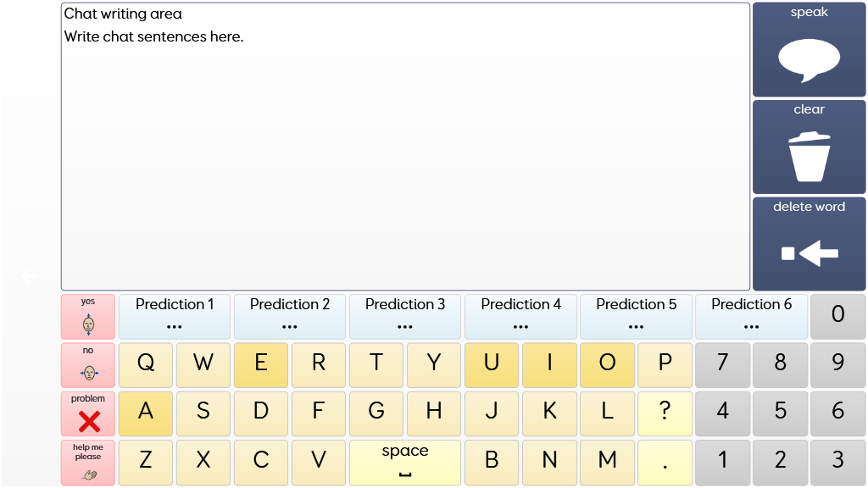This screenshot has height=488, width=868.
Task: Select the no shaking head button
Action: click(x=88, y=365)
